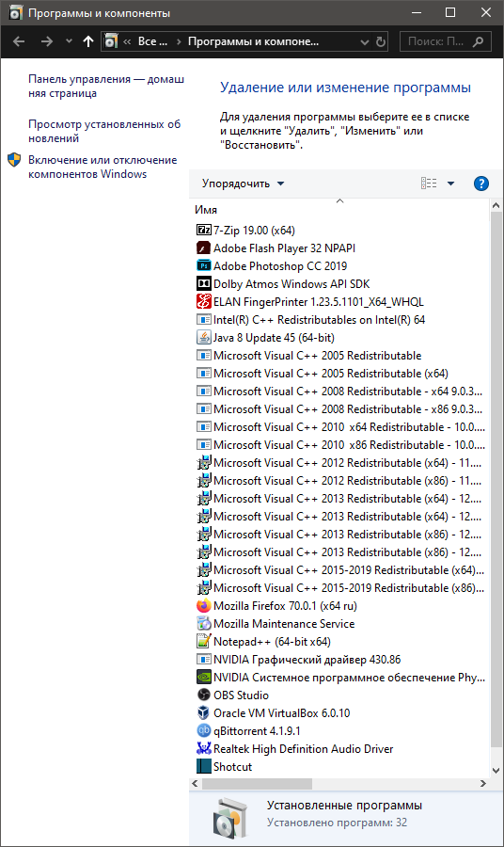Click the Mozilla Maintenance Service icon
The height and width of the screenshot is (847, 504).
[203, 623]
